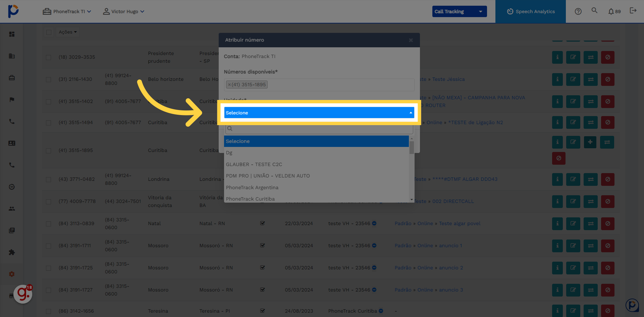Close the Atribuir número dialog
Image resolution: width=644 pixels, height=317 pixels.
(411, 40)
